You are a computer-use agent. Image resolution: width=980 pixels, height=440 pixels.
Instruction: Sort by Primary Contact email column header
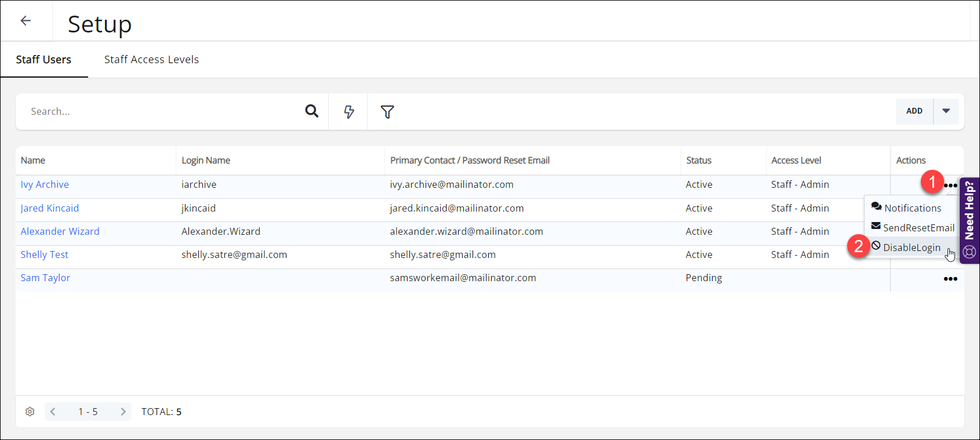(470, 161)
